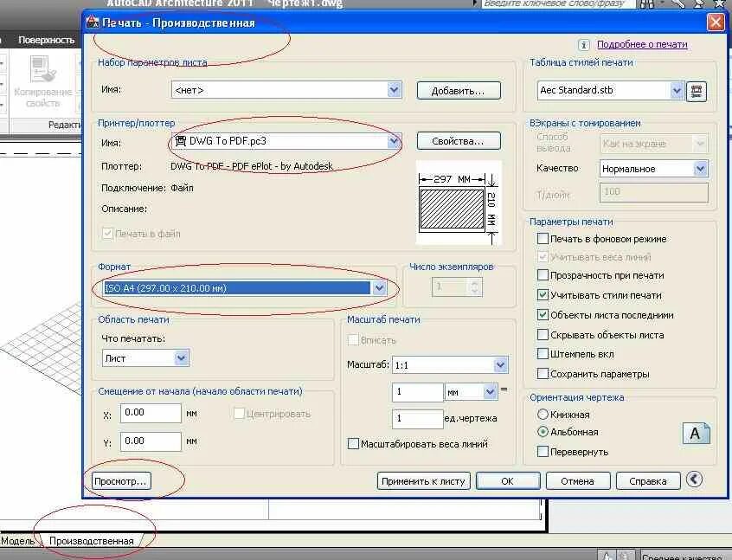Open Поверхность ribbon tab
This screenshot has width=732, height=560.
click(46, 40)
